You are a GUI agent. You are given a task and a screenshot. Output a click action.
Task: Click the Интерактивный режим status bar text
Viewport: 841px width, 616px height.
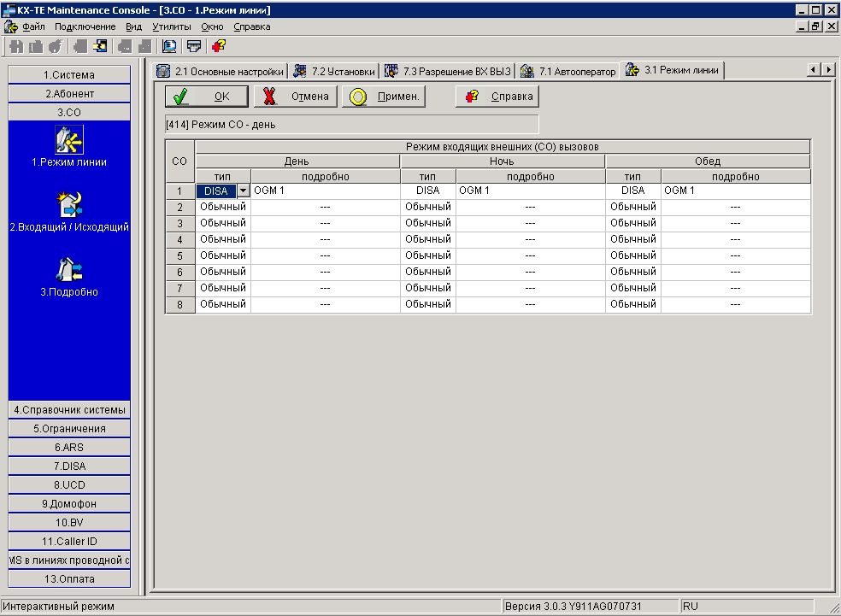point(58,607)
